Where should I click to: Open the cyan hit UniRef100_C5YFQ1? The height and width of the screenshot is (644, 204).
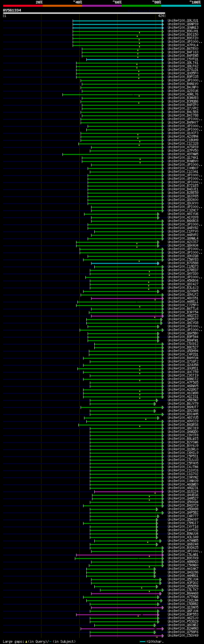183,59
